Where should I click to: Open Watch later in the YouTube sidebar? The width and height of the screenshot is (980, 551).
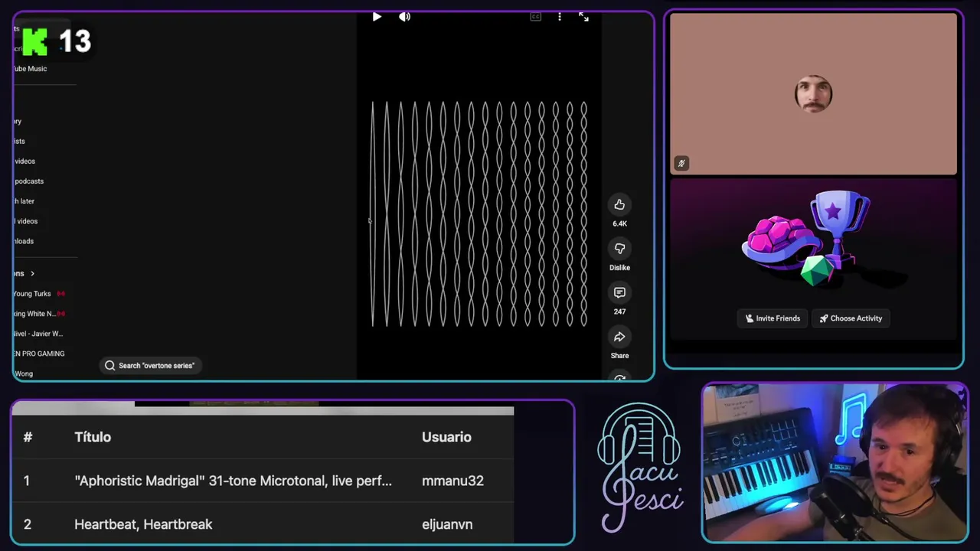(x=24, y=201)
